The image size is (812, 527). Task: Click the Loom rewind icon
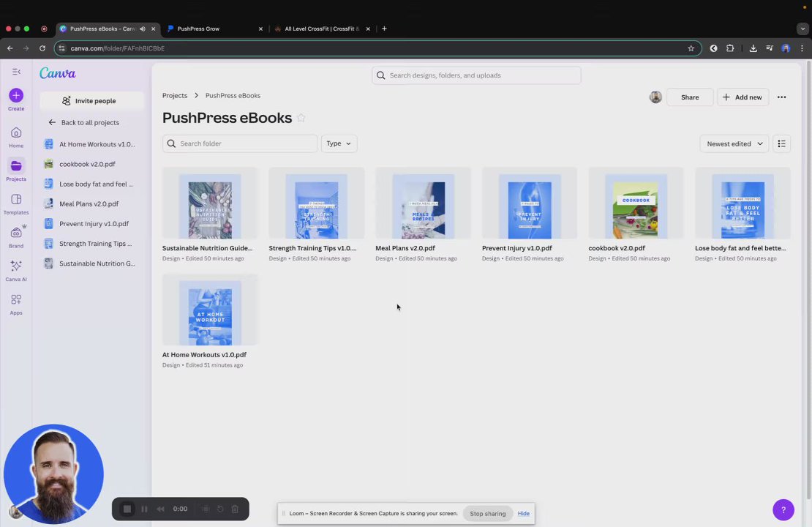click(x=160, y=509)
